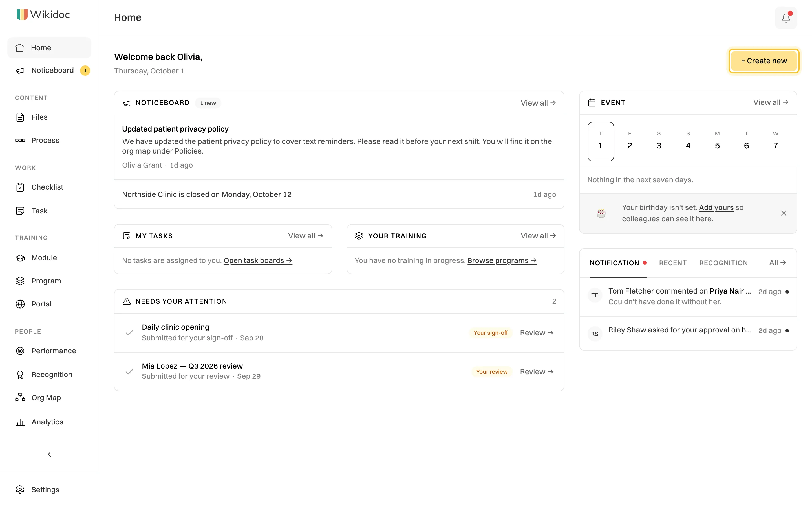Click the 1 new noticeboard badge
812x508 pixels.
[x=208, y=103]
